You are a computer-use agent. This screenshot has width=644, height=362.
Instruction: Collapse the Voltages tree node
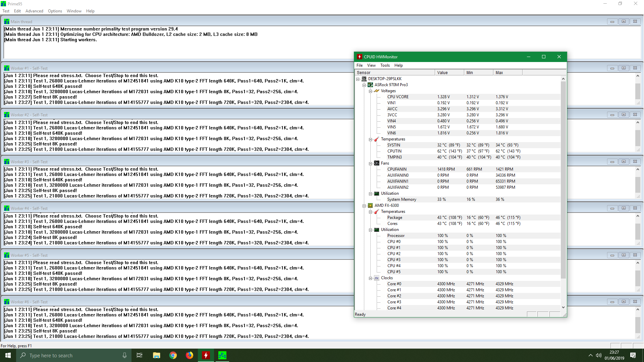pos(370,91)
